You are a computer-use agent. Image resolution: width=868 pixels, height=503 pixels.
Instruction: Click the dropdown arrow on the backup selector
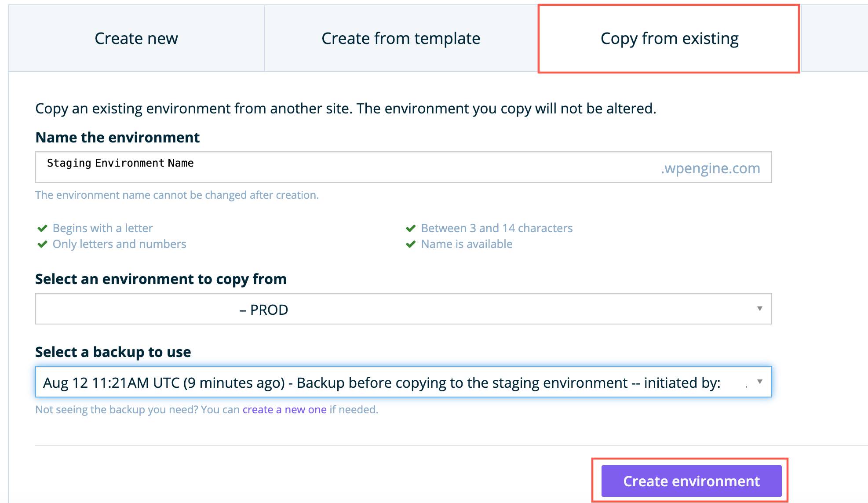click(x=760, y=382)
